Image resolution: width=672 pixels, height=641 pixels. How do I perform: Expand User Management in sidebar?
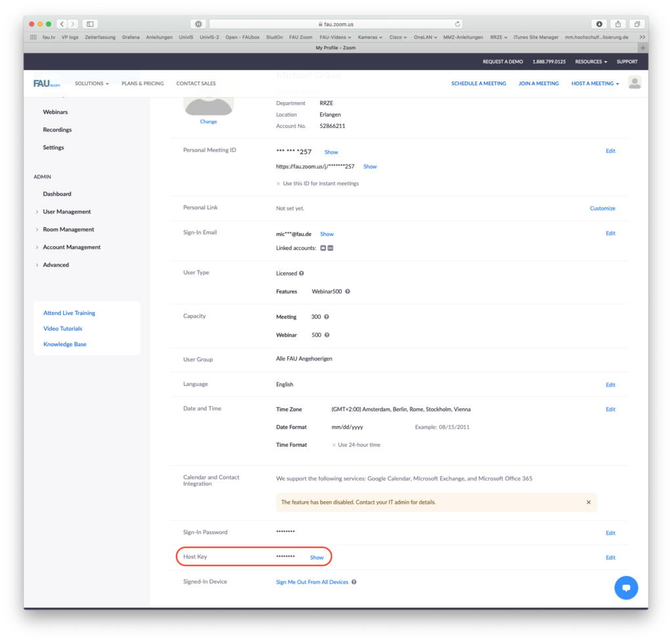(66, 212)
